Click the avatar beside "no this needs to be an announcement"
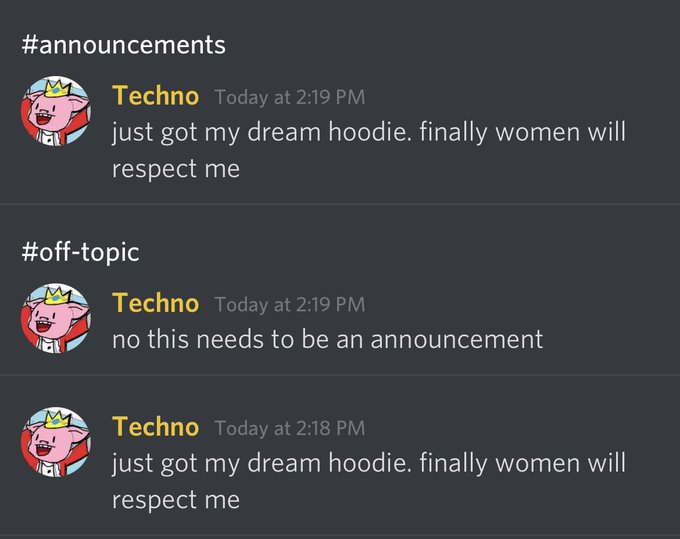The height and width of the screenshot is (539, 680). (56, 318)
